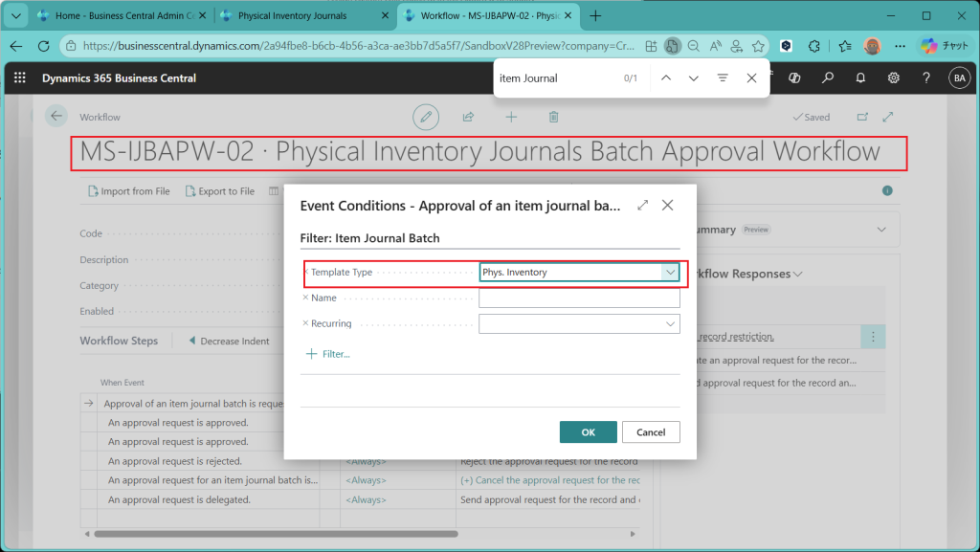This screenshot has width=980, height=552.
Task: Expand the Event Conditions dialog to full screen
Action: pos(642,205)
